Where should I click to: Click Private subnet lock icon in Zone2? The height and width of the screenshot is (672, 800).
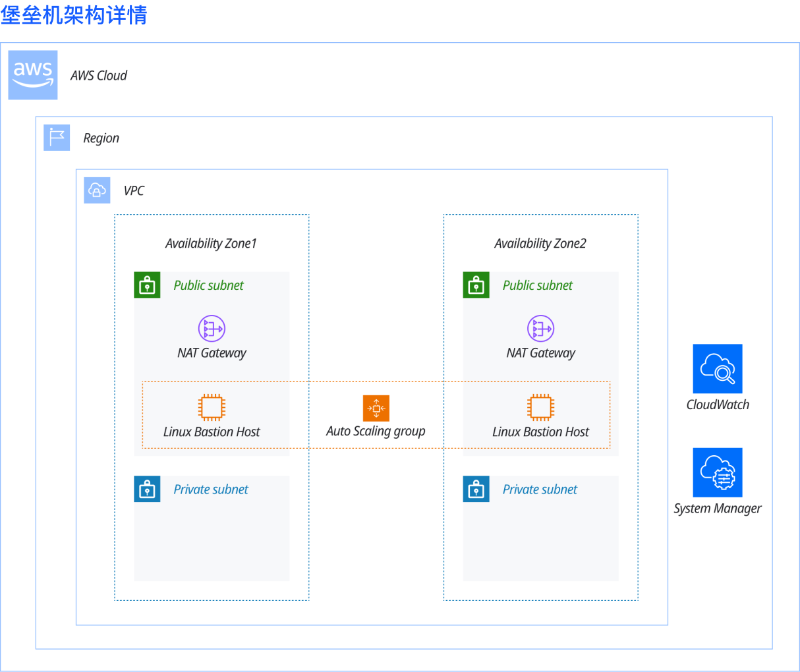(476, 489)
